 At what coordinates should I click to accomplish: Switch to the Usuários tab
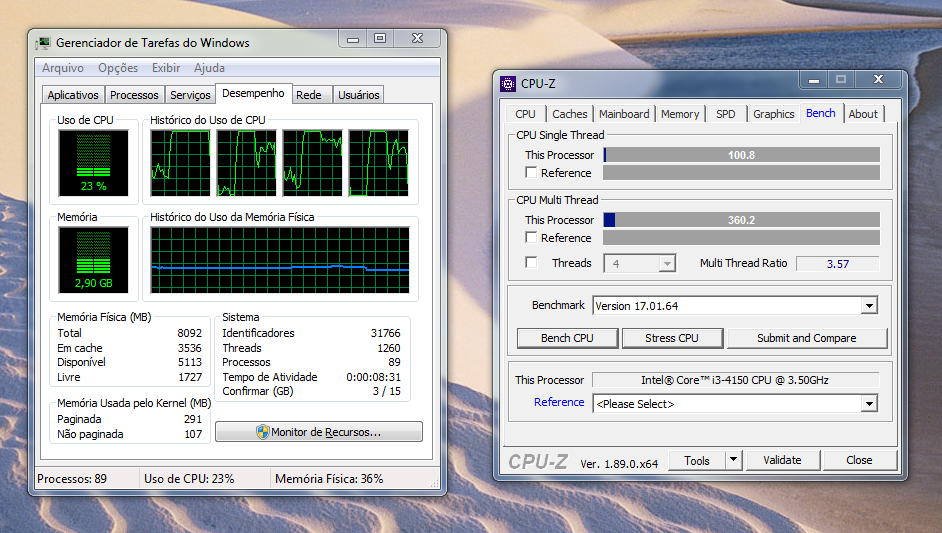click(x=358, y=95)
